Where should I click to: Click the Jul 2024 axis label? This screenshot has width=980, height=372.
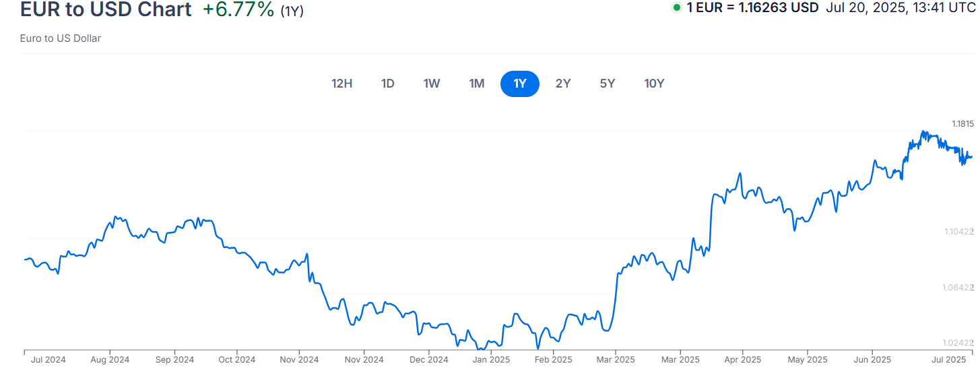pos(48,360)
